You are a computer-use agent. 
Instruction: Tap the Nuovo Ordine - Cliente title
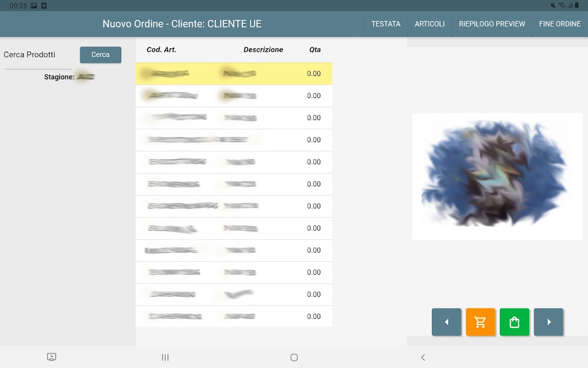click(182, 24)
